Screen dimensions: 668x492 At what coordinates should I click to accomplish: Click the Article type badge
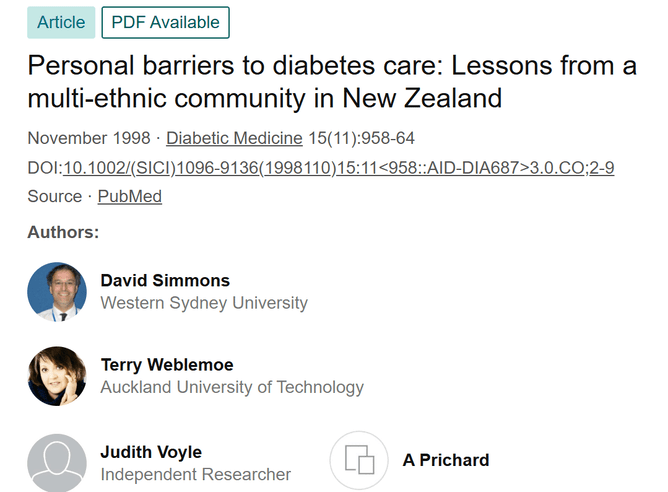coord(61,22)
